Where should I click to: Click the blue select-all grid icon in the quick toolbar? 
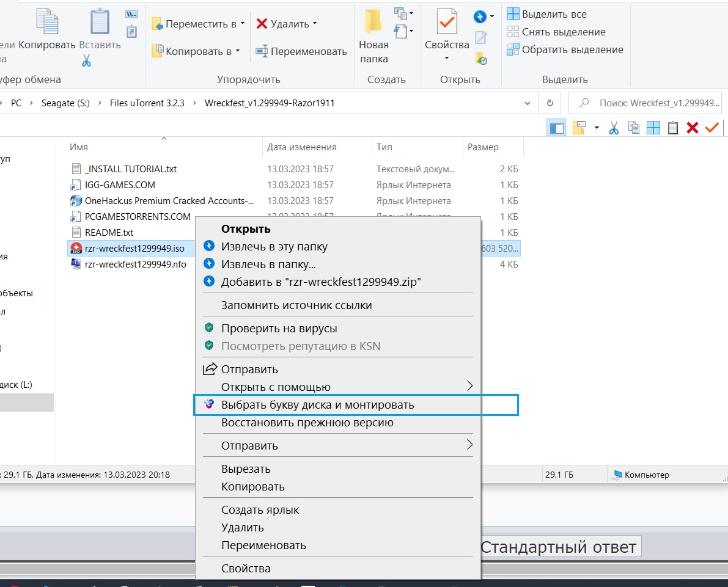point(653,128)
